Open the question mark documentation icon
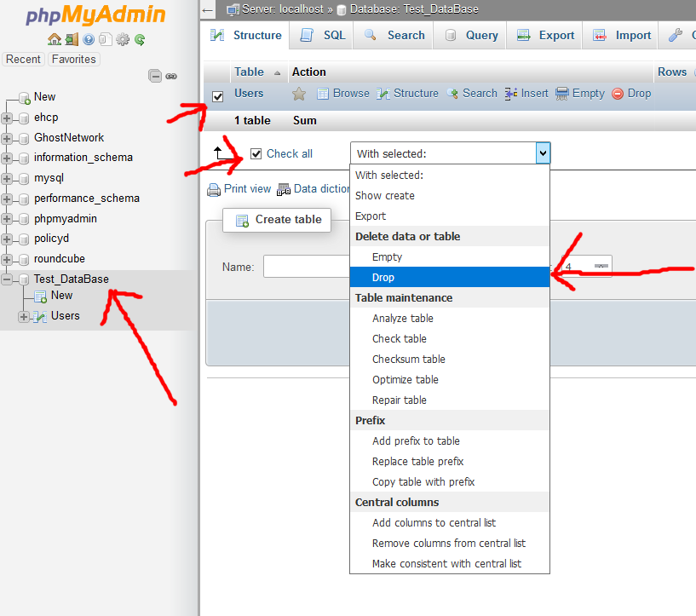The height and width of the screenshot is (616, 696). (89, 39)
